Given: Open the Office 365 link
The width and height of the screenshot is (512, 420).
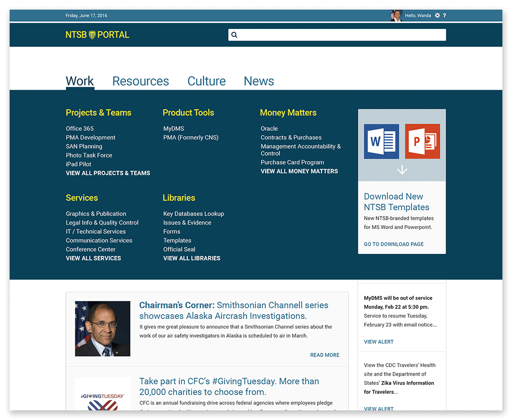Looking at the screenshot, I should (80, 128).
